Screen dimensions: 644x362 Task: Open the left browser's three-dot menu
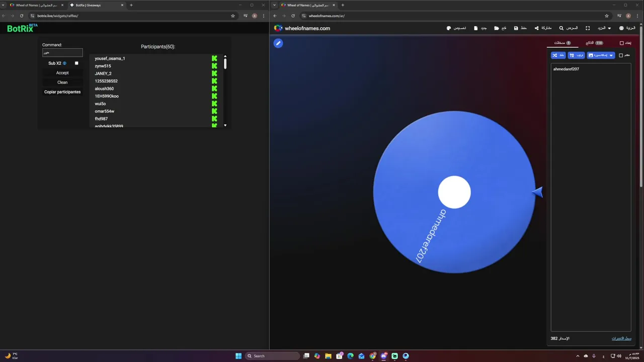click(264, 16)
